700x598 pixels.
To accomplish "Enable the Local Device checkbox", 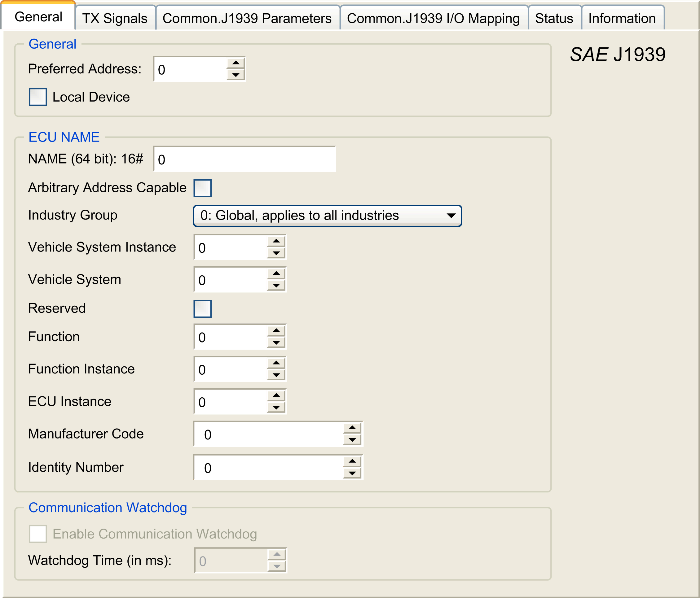I will [38, 97].
